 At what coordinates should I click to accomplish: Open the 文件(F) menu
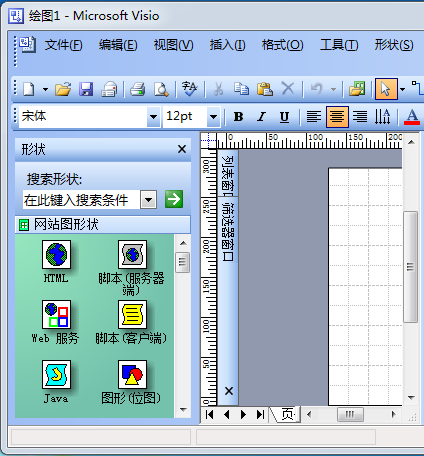point(63,45)
